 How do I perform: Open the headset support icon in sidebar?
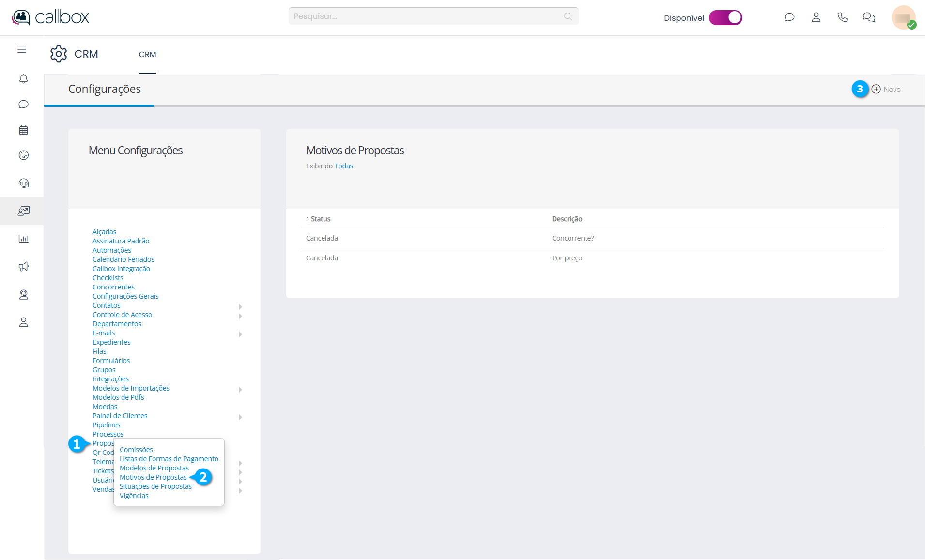pyautogui.click(x=23, y=183)
